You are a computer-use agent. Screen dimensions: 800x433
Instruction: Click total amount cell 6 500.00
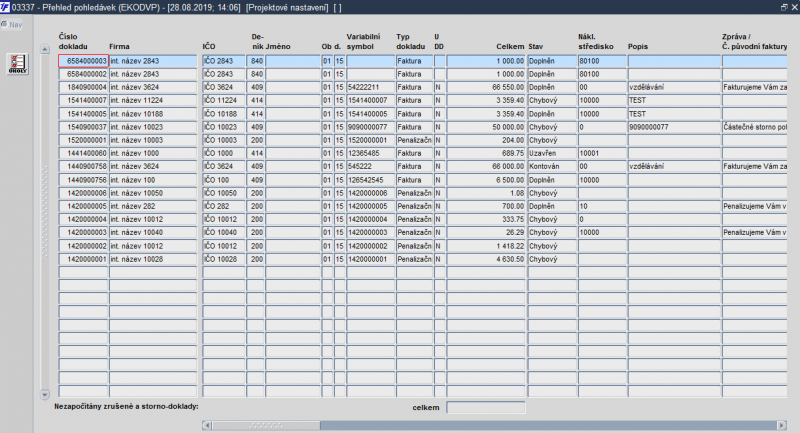486,180
